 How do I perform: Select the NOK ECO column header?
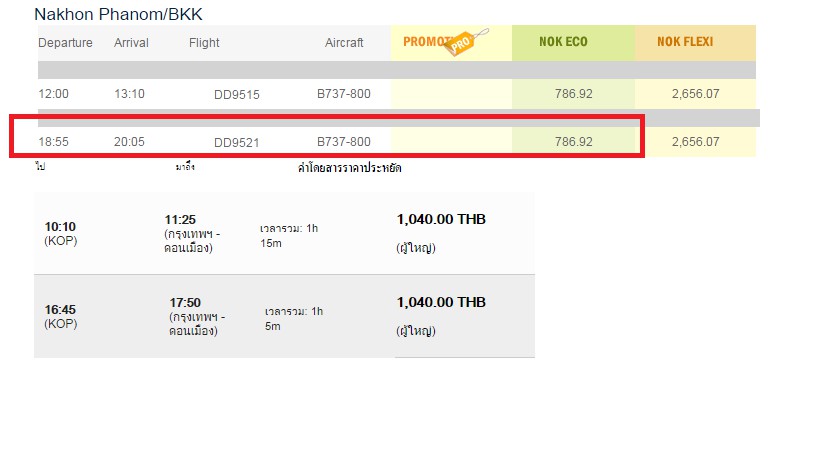click(x=564, y=42)
